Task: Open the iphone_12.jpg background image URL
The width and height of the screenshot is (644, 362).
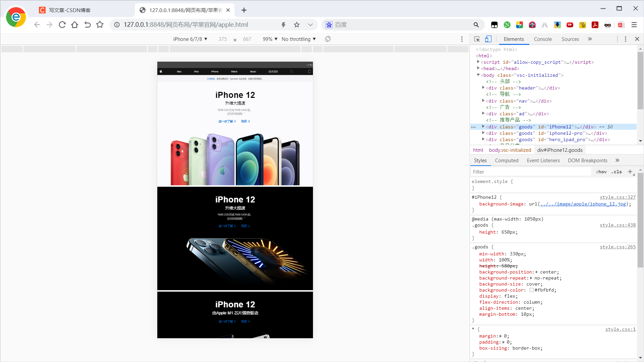Action: [x=583, y=204]
